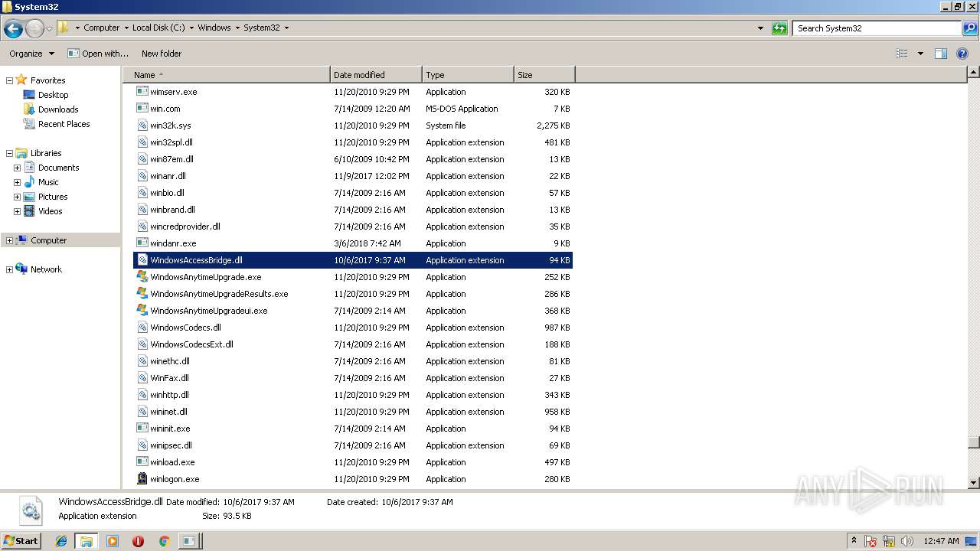Expand the Local Disk (C:) breadcrumb arrow
Screen dimensions: 980x551
(191, 28)
